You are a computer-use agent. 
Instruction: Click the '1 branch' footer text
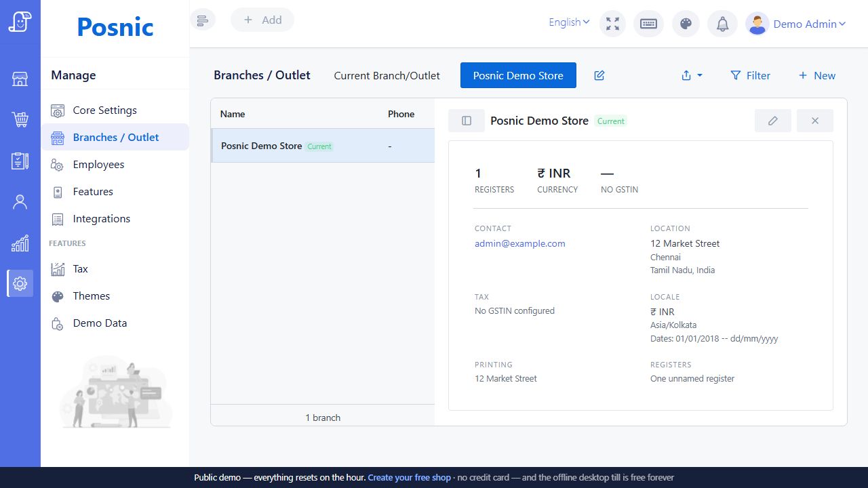coord(323,418)
